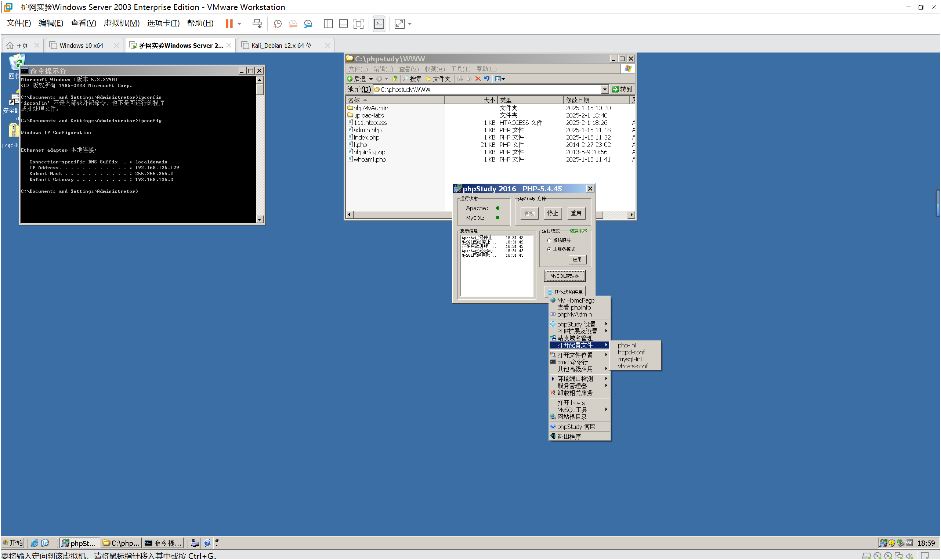Expand the Explorer views dropdown arrow
Image resolution: width=941 pixels, height=560 pixels.
click(504, 79)
